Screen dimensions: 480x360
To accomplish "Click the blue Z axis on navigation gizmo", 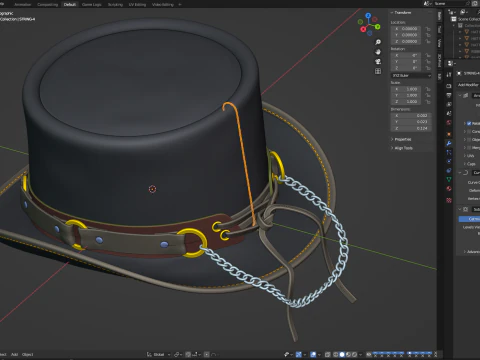I will (x=368, y=15).
